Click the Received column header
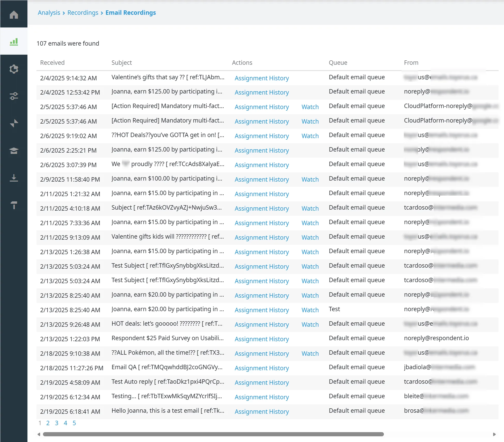Viewport: 504px width, 442px height. pos(52,63)
